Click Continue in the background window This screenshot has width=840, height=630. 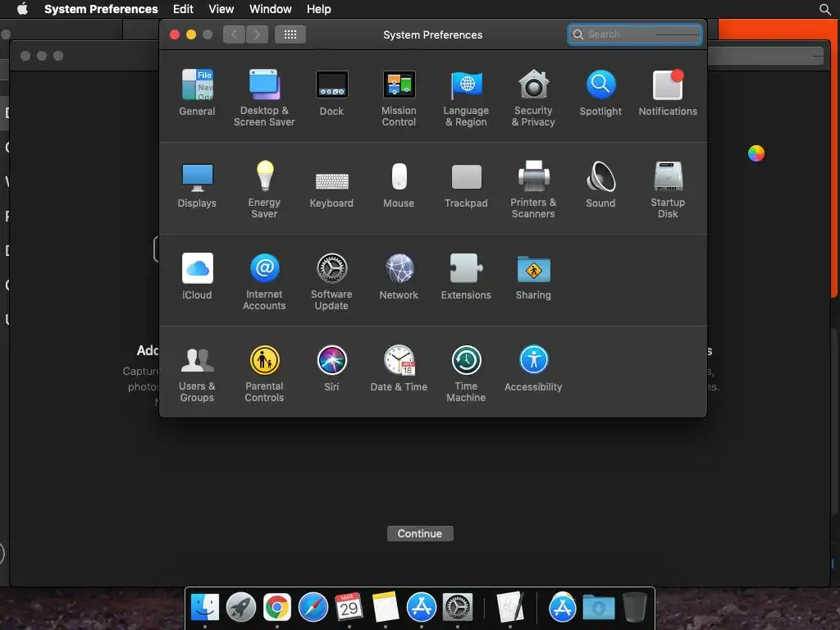pos(420,533)
